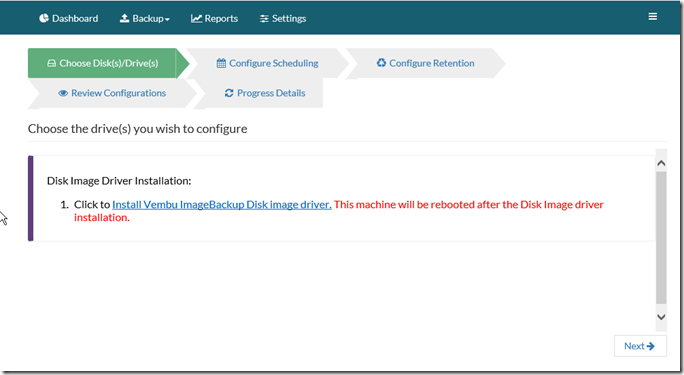The image size is (684, 375).
Task: Open the Settings page
Action: pos(283,18)
